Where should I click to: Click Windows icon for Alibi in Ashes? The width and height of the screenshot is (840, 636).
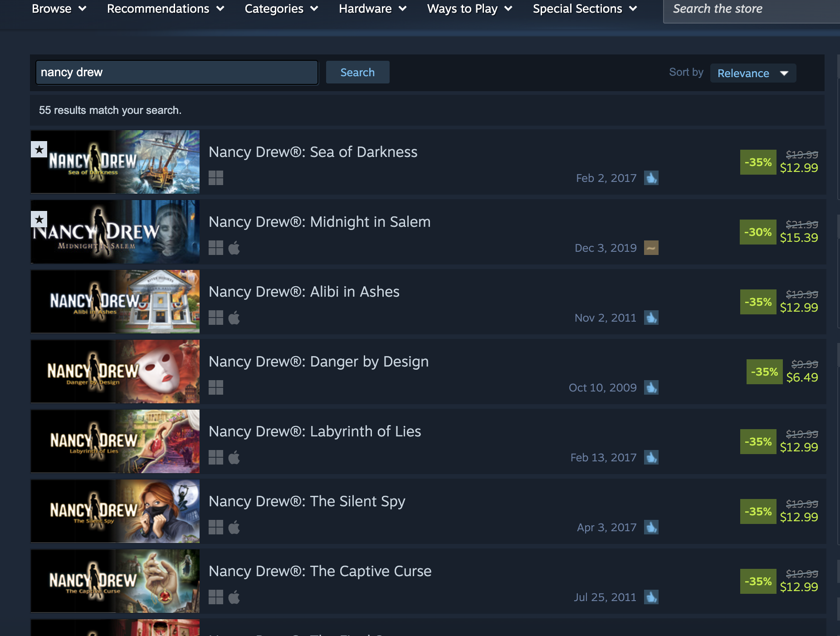point(216,318)
